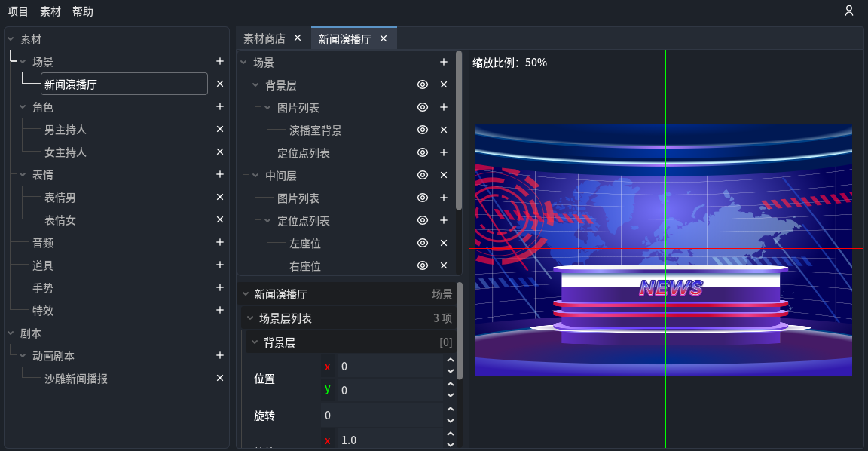This screenshot has width=868, height=451.
Task: Collapse the 表情 category in asset panel
Action: (x=21, y=174)
